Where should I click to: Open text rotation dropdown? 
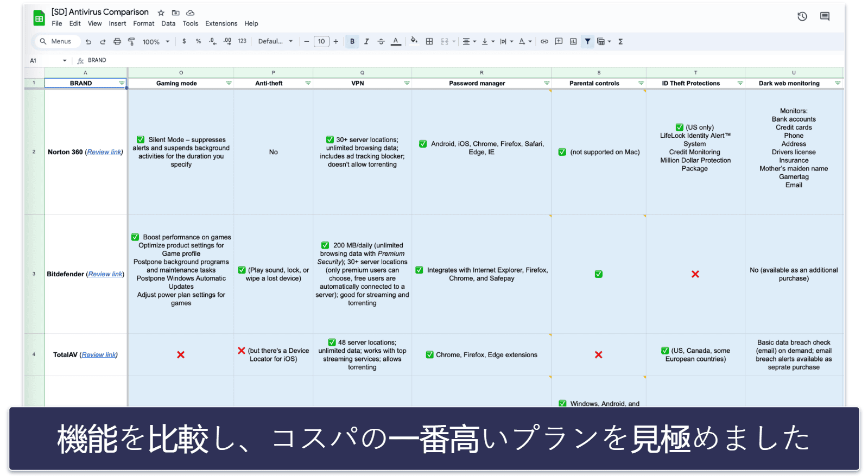tap(525, 41)
